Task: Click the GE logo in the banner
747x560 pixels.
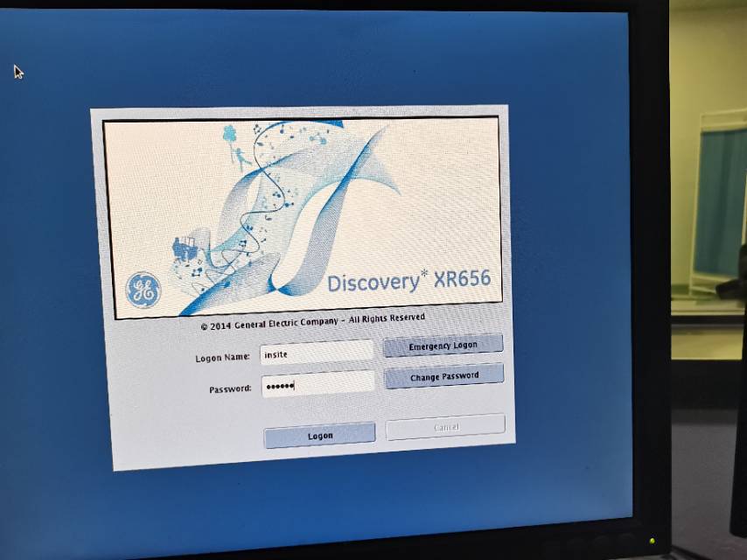Action: pyautogui.click(x=143, y=290)
